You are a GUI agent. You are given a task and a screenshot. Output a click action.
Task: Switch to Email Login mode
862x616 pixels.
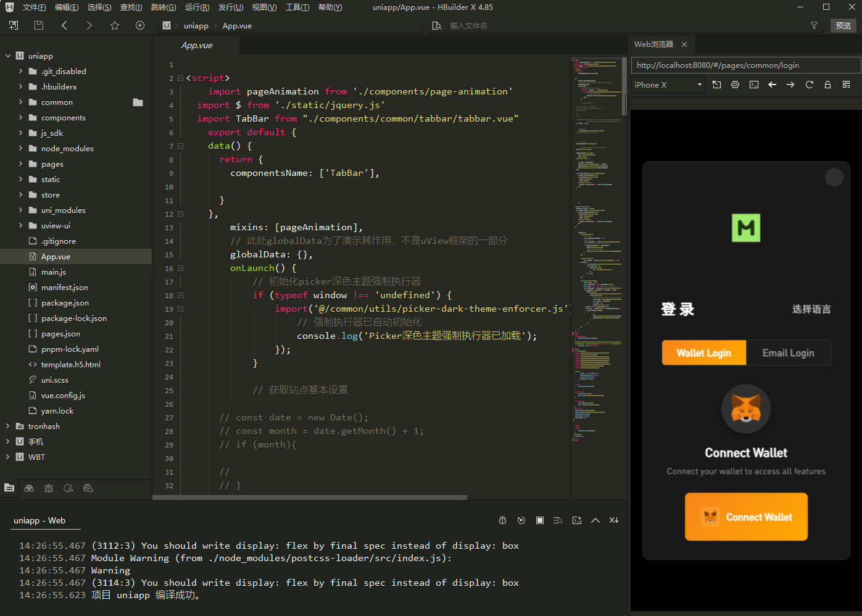(788, 353)
